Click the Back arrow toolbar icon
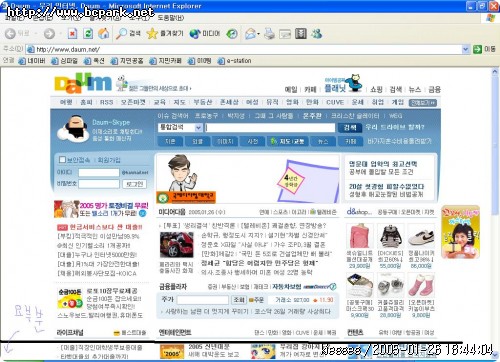The width and height of the screenshot is (500, 362). (10, 34)
